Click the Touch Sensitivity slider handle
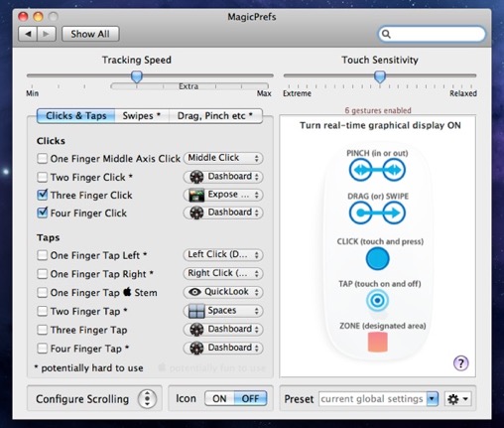The width and height of the screenshot is (504, 428). (x=380, y=76)
